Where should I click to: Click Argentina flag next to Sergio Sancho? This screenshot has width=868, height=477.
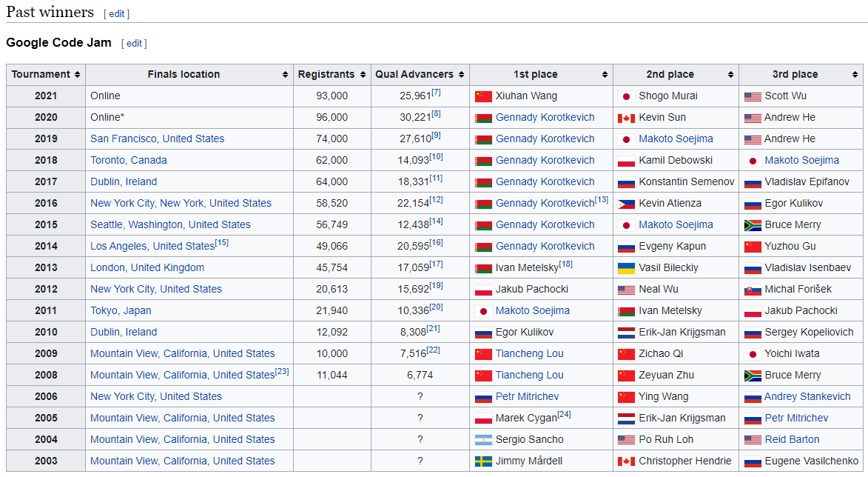[483, 440]
